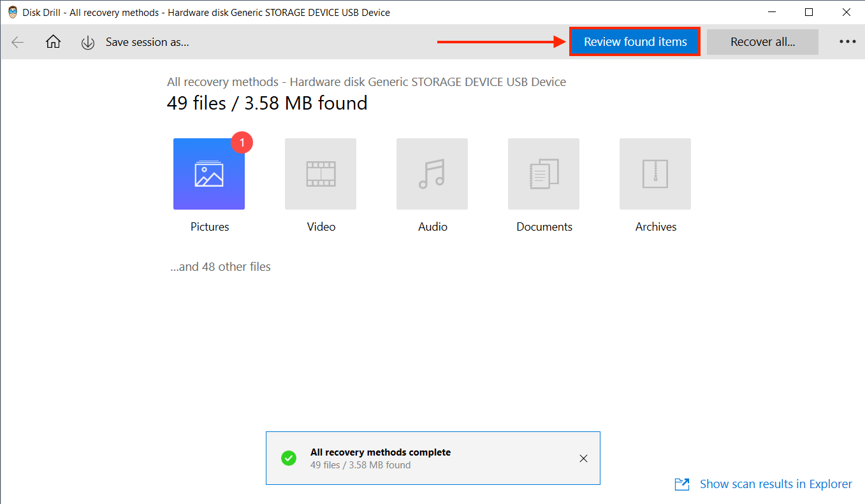
Task: Click the 'Save session as...' label
Action: [147, 42]
